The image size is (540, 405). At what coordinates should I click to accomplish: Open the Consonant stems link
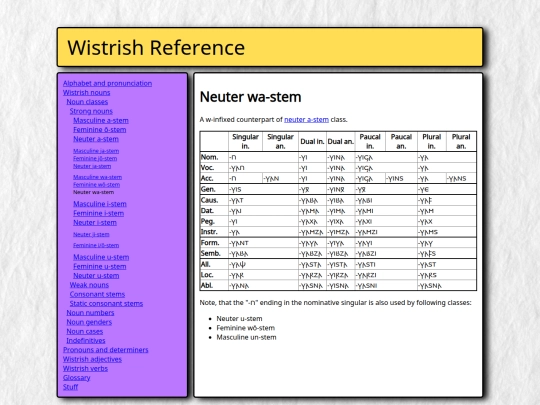pyautogui.click(x=97, y=294)
